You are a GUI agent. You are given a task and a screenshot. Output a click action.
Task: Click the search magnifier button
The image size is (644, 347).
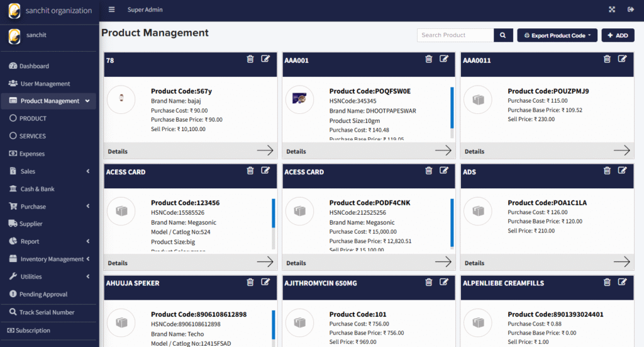point(503,35)
